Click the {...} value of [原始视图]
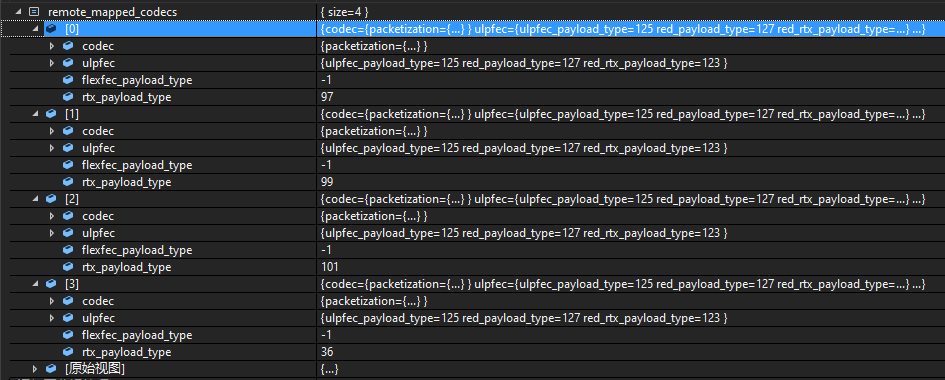 330,369
